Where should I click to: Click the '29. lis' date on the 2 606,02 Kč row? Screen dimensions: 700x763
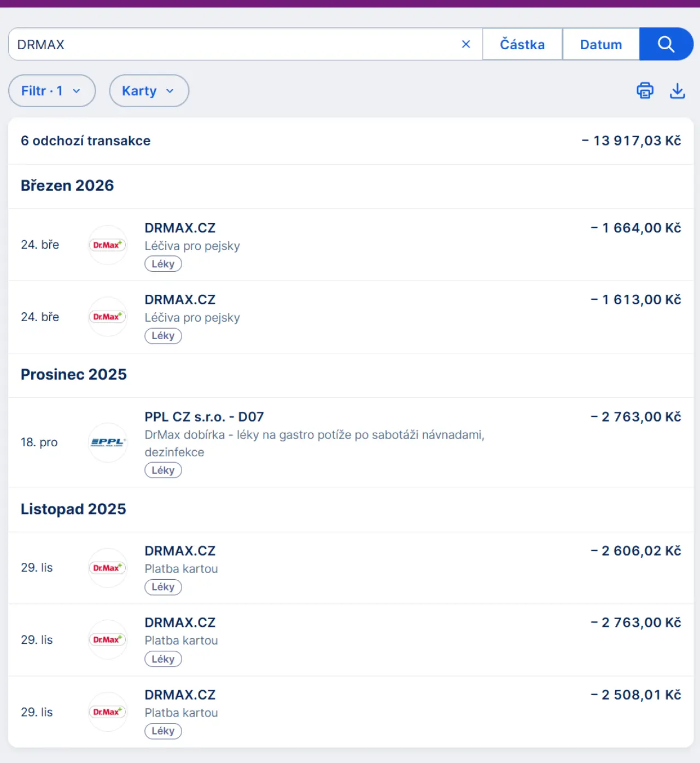[37, 568]
